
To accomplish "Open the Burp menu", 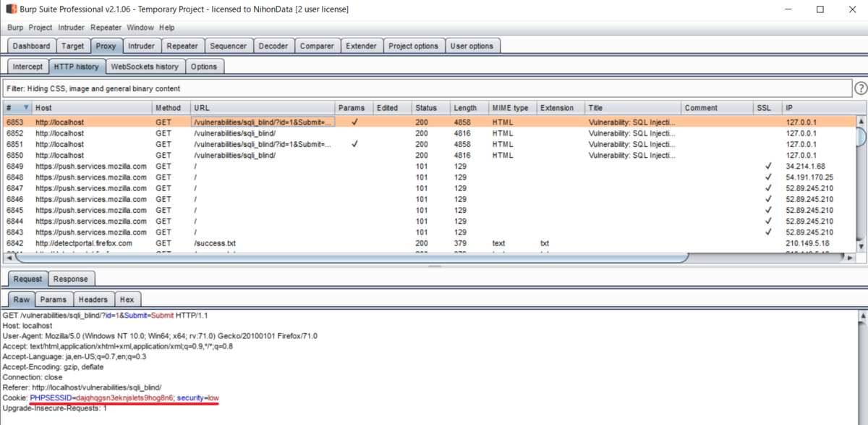I will [15, 28].
